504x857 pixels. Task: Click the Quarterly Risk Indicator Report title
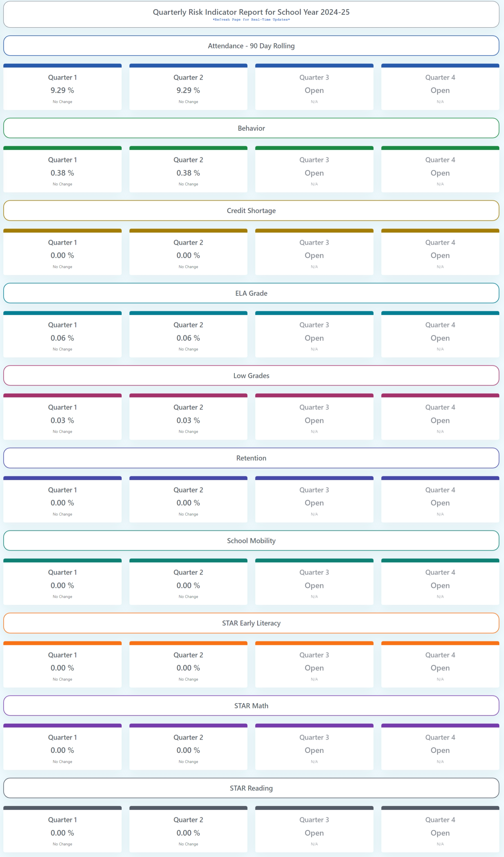tap(251, 12)
